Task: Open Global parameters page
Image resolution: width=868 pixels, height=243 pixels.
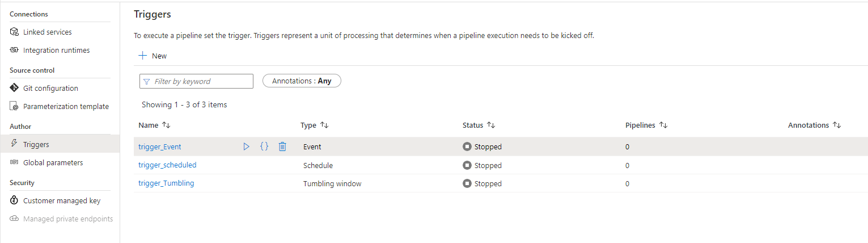Action: pyautogui.click(x=53, y=162)
